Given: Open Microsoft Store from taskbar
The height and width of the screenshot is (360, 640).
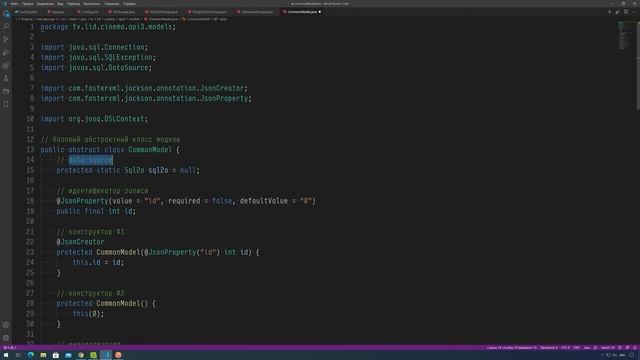Looking at the screenshot, I should point(56,355).
